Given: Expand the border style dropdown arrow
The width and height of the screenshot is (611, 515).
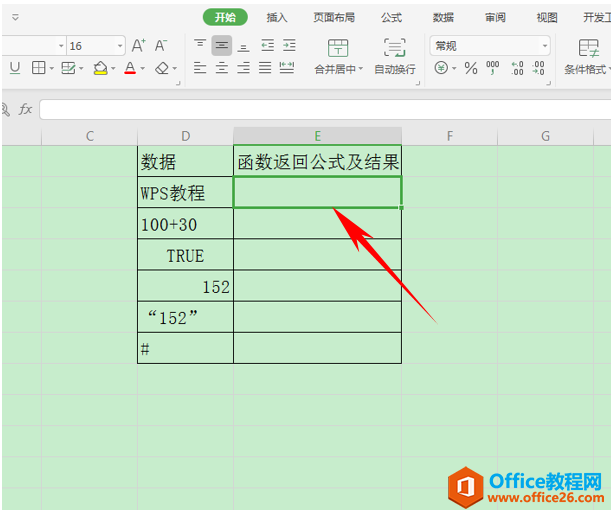Looking at the screenshot, I should (51, 69).
